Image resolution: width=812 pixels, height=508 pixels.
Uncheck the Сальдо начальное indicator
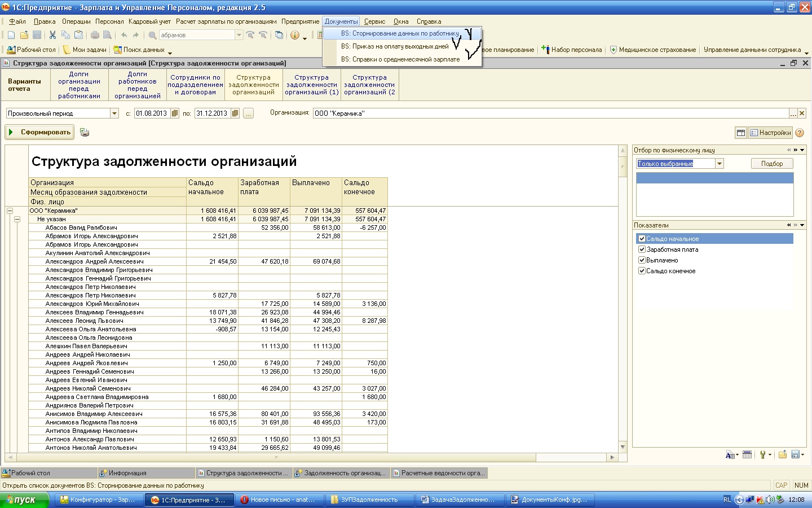click(642, 239)
